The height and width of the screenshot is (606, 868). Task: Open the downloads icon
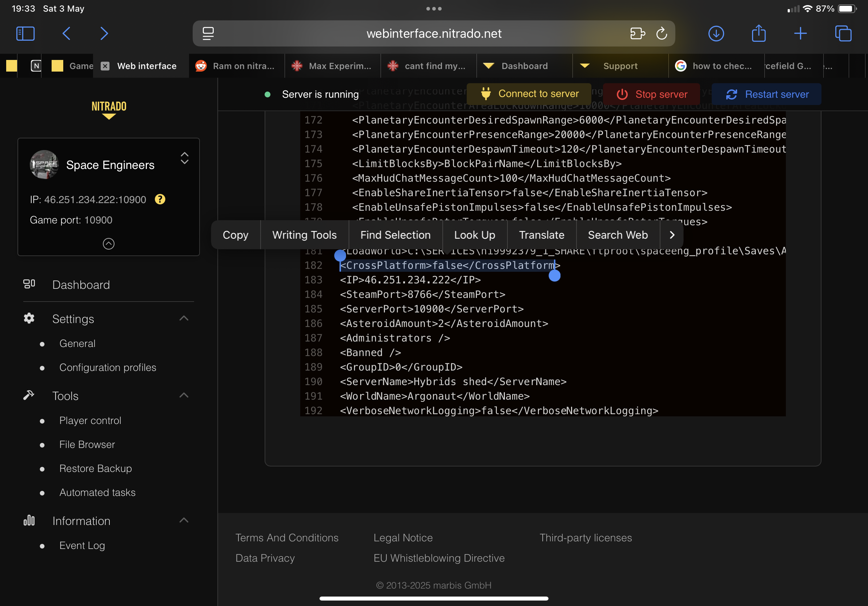click(716, 34)
